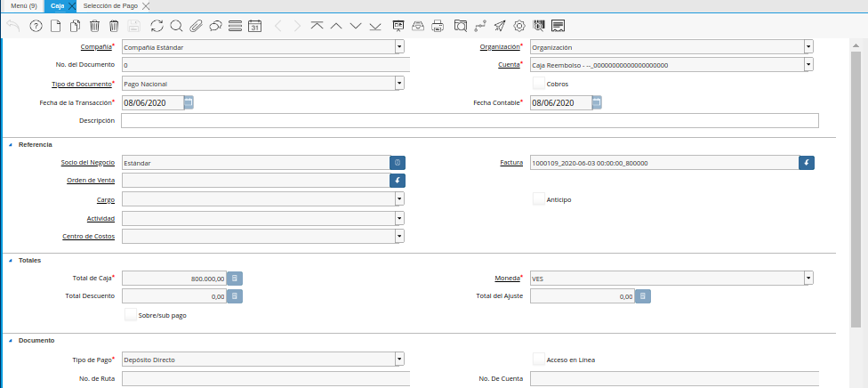Open the chat bubbles icon

tap(215, 26)
